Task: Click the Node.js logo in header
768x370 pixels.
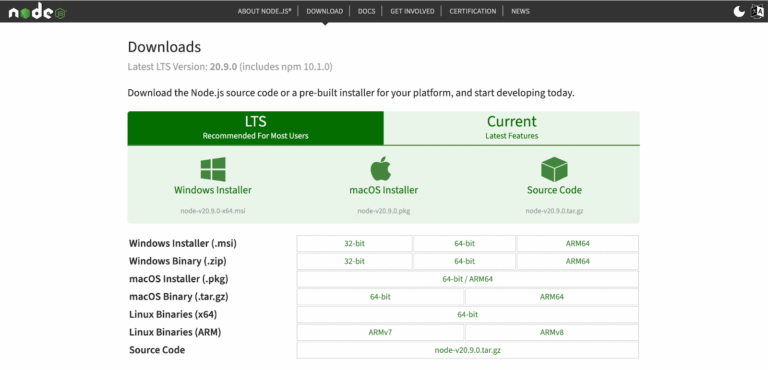Action: click(37, 12)
